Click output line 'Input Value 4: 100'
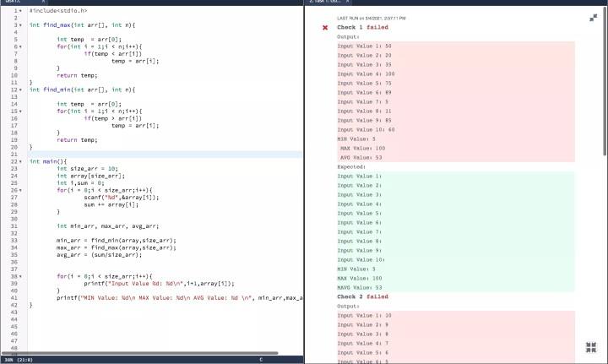Screen dimensions: 608x364 click(366, 74)
